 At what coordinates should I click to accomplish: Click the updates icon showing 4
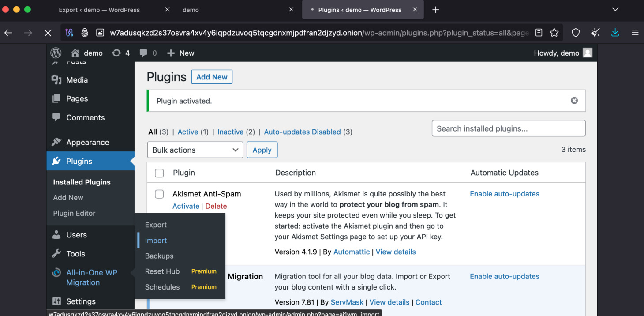tap(116, 53)
